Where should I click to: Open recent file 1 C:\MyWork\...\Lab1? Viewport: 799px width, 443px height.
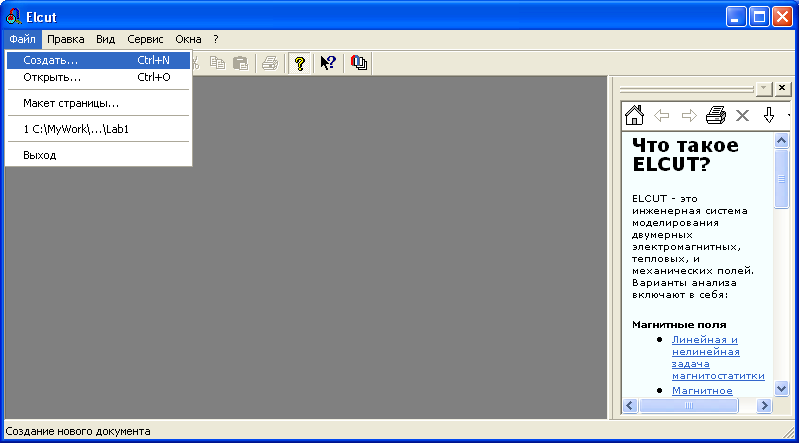(98, 129)
